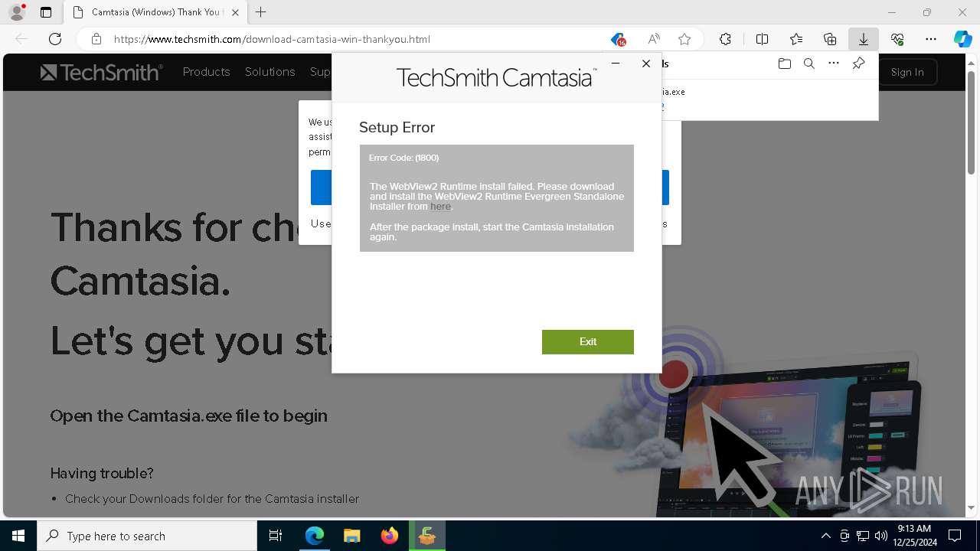Toggle Read aloud in address bar
The height and width of the screenshot is (551, 980).
(654, 39)
